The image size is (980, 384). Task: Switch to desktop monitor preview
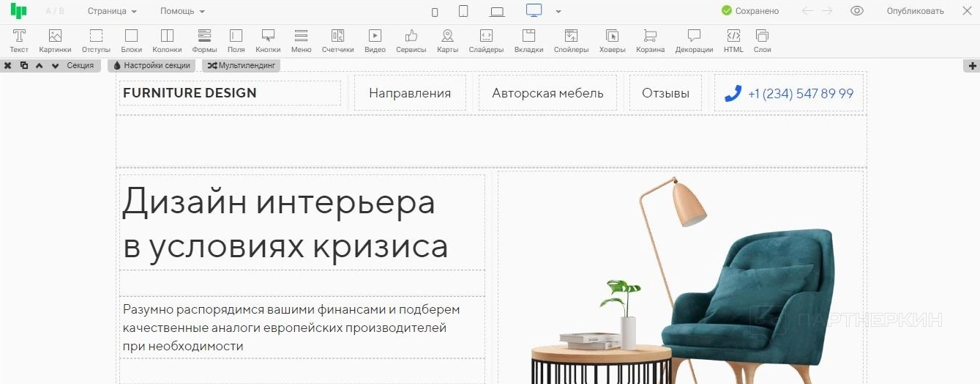534,10
